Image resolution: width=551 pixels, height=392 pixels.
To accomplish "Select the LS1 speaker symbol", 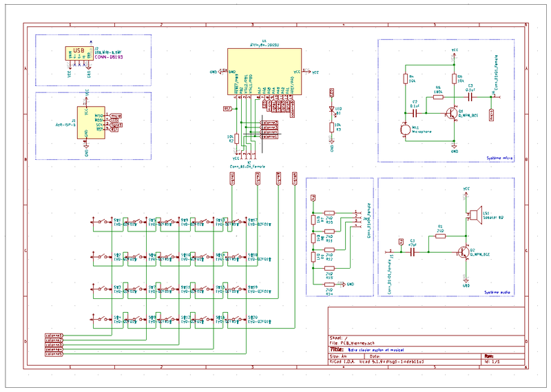I will tap(474, 216).
